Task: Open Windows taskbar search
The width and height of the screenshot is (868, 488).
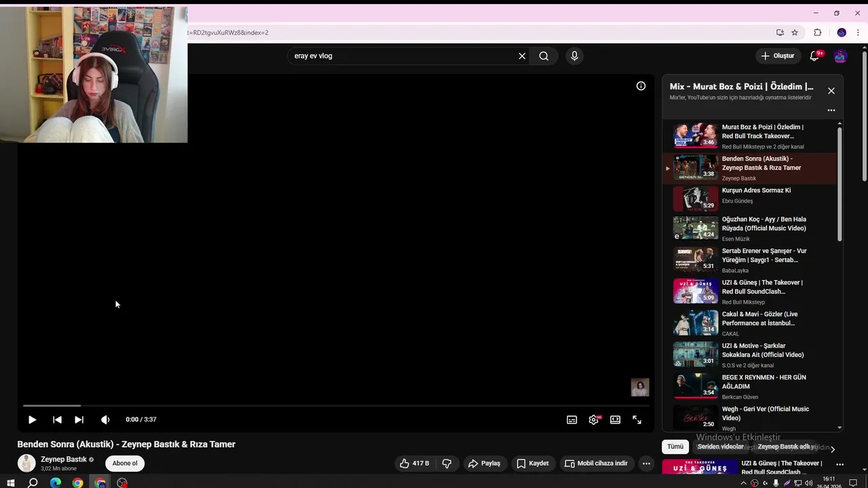Action: [33, 483]
